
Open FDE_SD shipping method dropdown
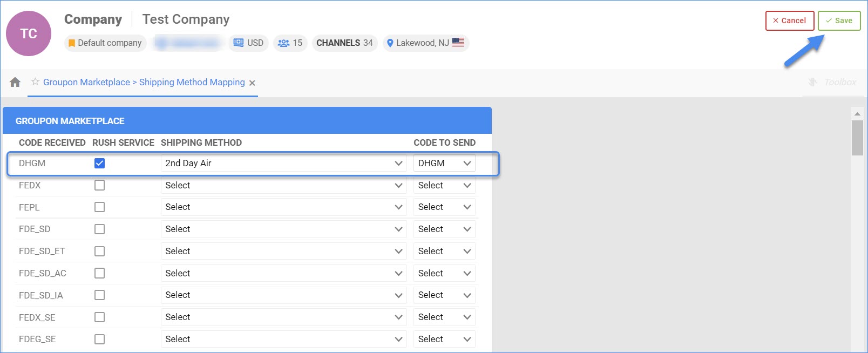point(283,229)
